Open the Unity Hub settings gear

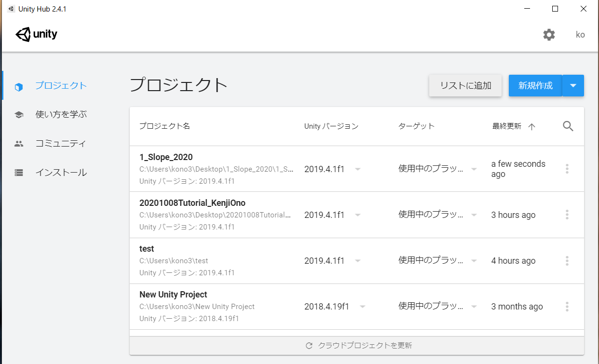point(549,34)
